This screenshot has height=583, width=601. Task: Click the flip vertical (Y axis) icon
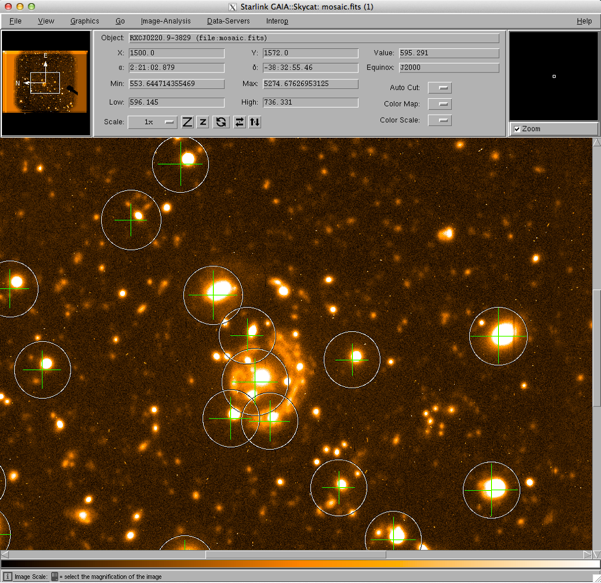[255, 122]
